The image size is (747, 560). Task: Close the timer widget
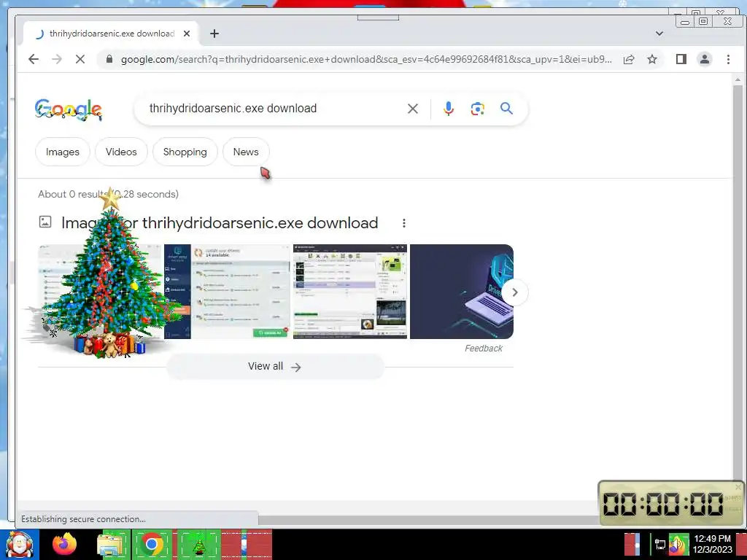coord(738,486)
